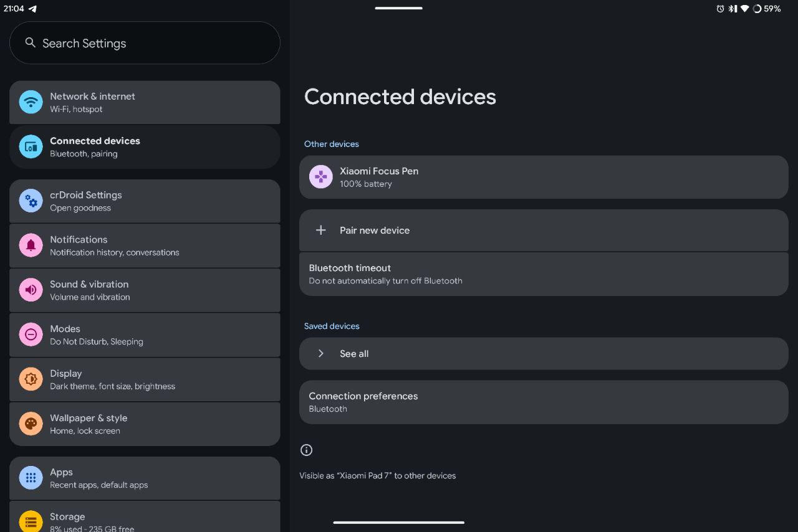This screenshot has height=532, width=798.
Task: Open Bluetooth timeout settings
Action: click(x=544, y=273)
